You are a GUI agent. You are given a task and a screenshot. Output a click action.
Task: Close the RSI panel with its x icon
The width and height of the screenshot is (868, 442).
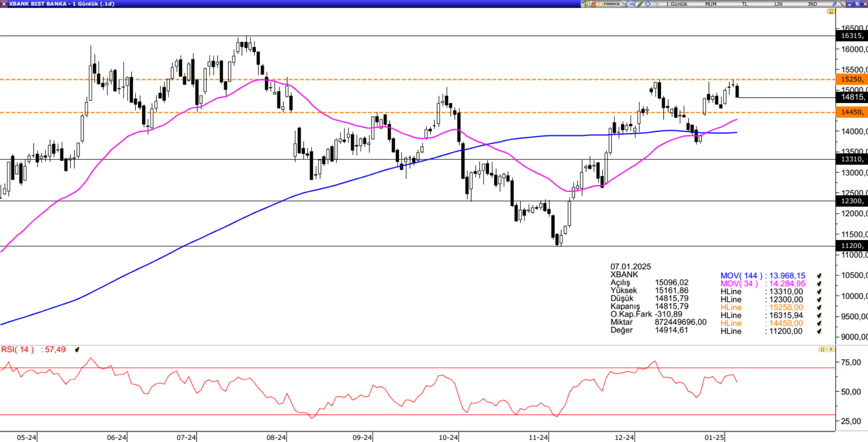pyautogui.click(x=831, y=349)
